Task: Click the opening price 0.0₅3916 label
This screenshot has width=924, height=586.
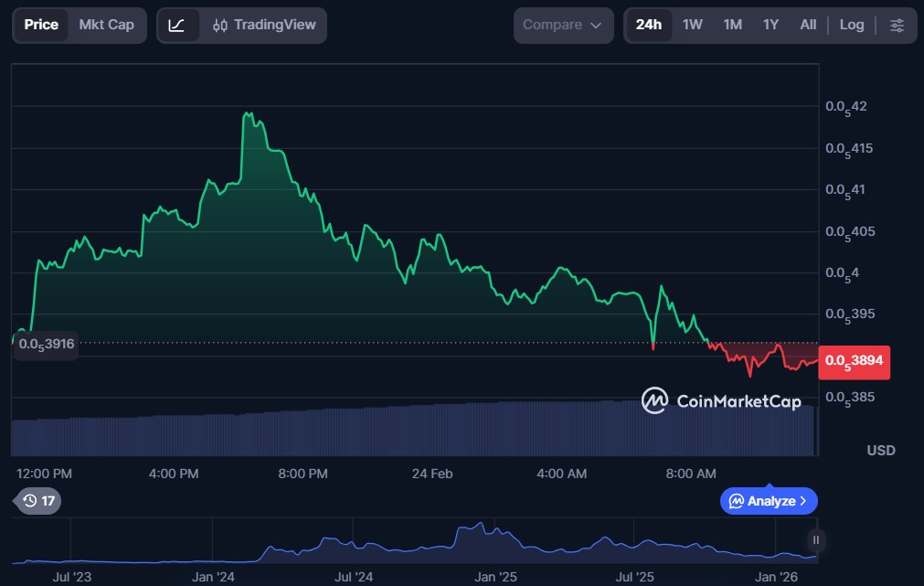Action: tap(46, 344)
